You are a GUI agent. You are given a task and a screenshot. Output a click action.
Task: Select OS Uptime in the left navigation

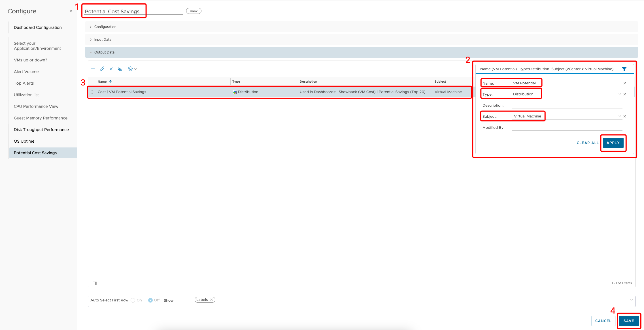click(x=24, y=141)
